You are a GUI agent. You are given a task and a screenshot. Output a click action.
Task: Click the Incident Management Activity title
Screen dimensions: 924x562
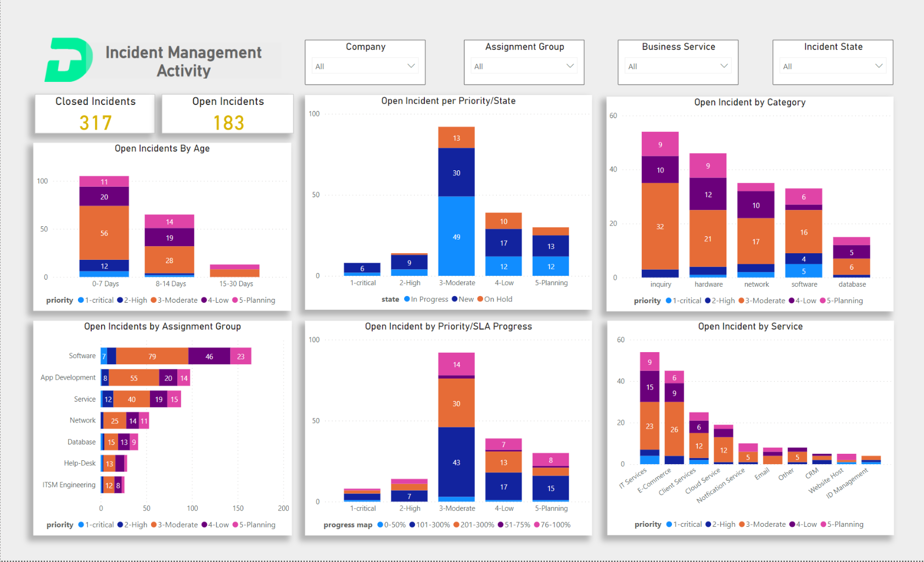coord(183,61)
